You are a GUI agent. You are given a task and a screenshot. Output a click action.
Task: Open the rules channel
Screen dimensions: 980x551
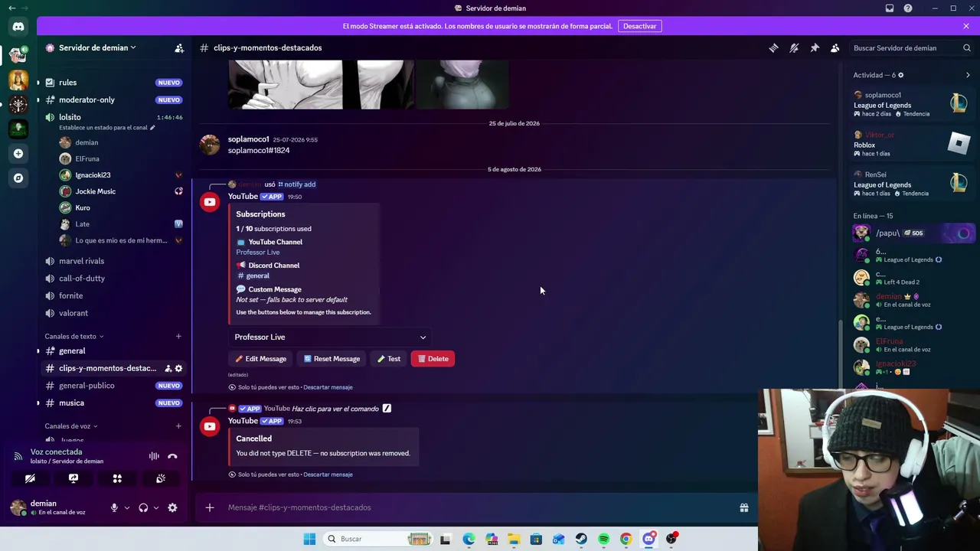(x=113, y=83)
